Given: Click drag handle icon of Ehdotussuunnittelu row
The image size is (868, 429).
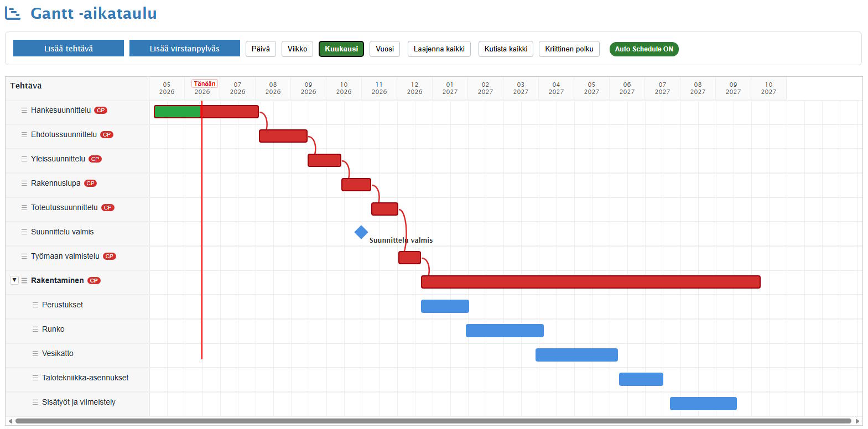Looking at the screenshot, I should pos(24,134).
